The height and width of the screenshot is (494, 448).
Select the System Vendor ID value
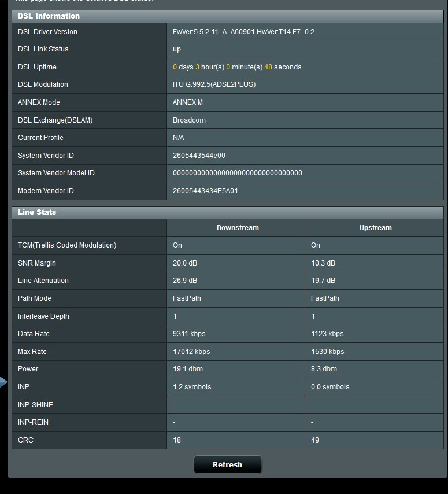[199, 156]
